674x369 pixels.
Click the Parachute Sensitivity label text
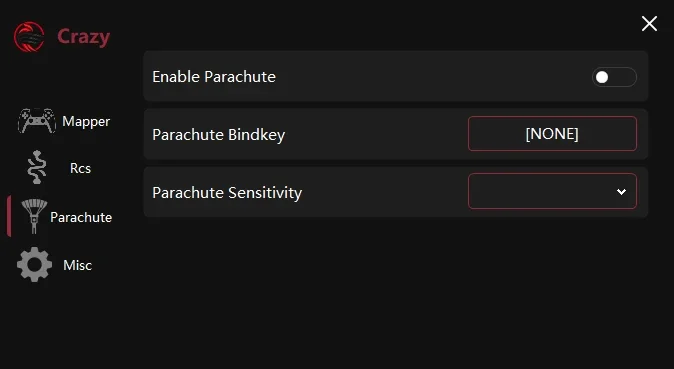click(x=227, y=193)
